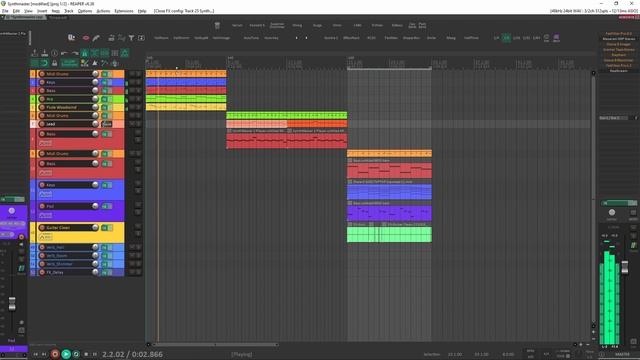Open envelope button under Keys track 11

(x=45, y=194)
